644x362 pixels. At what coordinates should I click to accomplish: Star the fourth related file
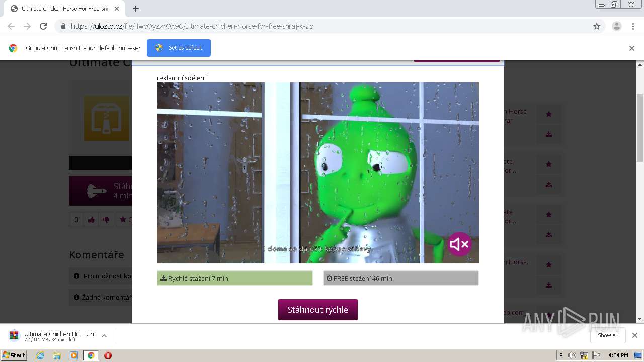click(x=549, y=265)
